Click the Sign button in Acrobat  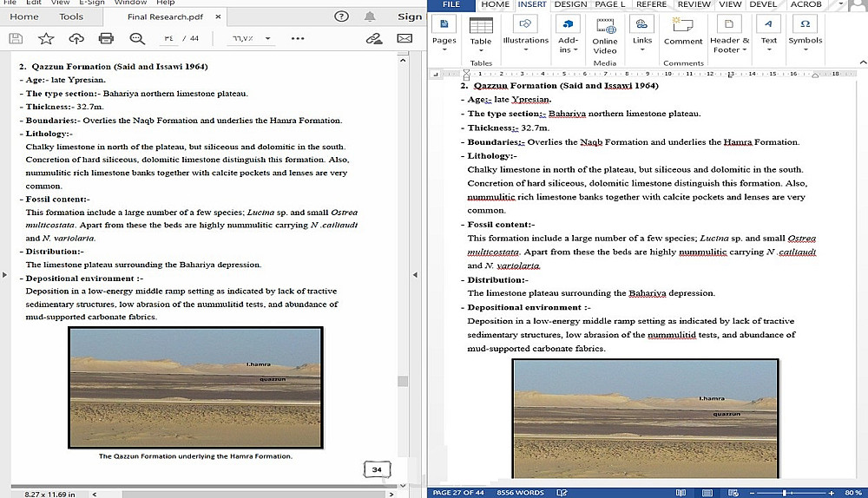click(x=410, y=16)
